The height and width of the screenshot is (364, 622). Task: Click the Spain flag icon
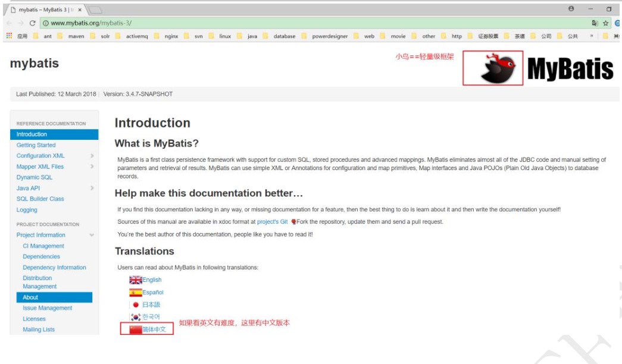136,293
